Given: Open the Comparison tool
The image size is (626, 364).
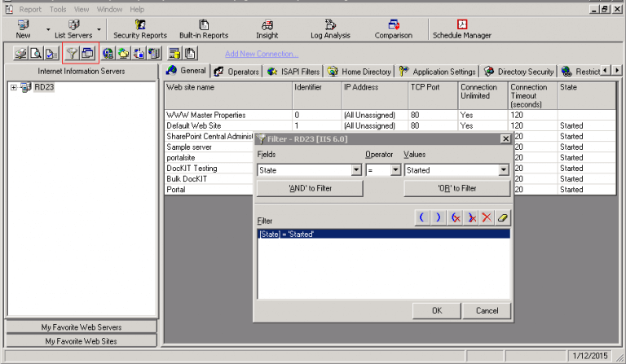Looking at the screenshot, I should click(x=393, y=29).
